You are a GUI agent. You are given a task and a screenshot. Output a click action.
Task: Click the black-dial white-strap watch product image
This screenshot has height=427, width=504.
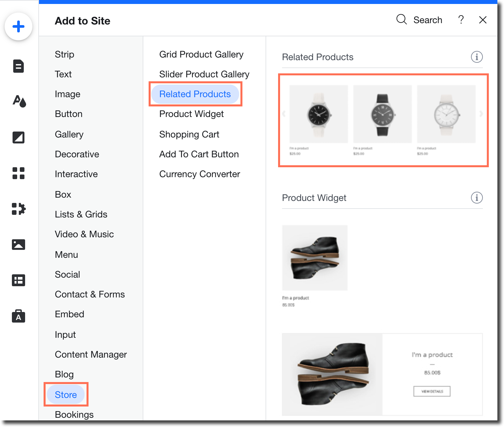(x=319, y=114)
